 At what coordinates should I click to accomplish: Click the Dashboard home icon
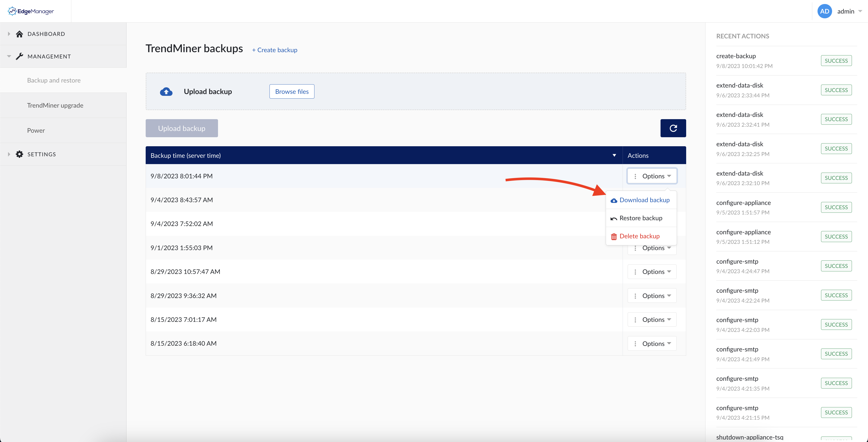[x=19, y=33]
